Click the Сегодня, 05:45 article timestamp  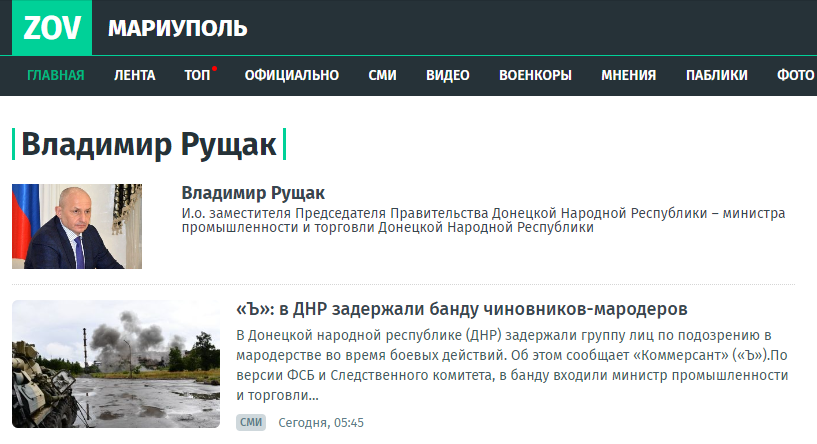tap(320, 423)
